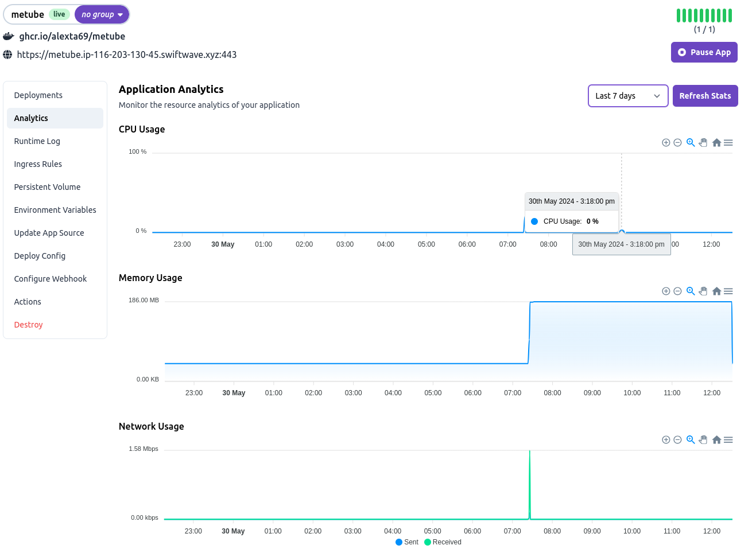756x549 pixels.
Task: Click the Refresh Stats button
Action: [705, 96]
